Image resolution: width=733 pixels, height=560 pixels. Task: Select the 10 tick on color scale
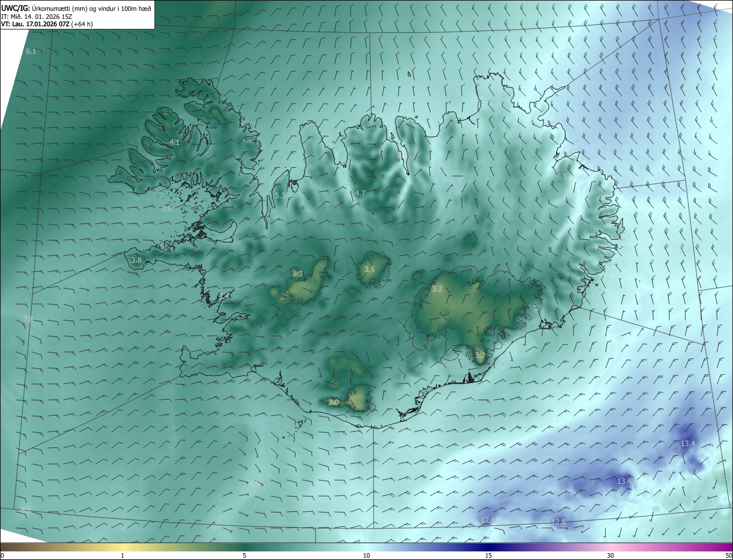(x=366, y=555)
